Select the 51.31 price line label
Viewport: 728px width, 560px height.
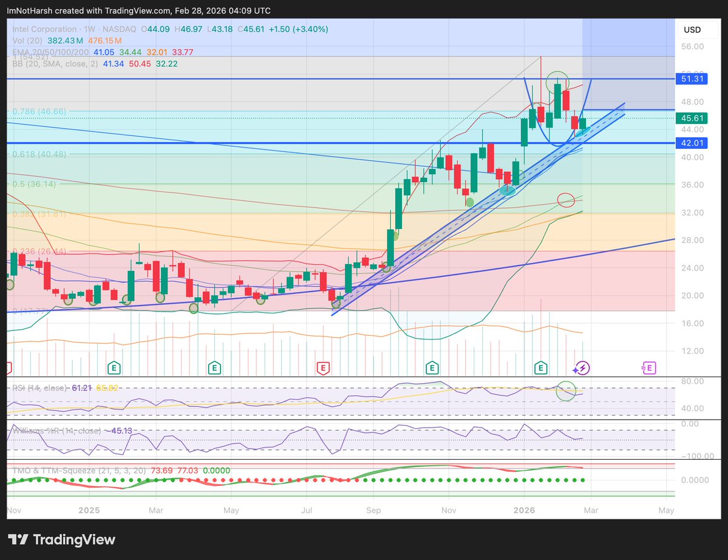[692, 79]
